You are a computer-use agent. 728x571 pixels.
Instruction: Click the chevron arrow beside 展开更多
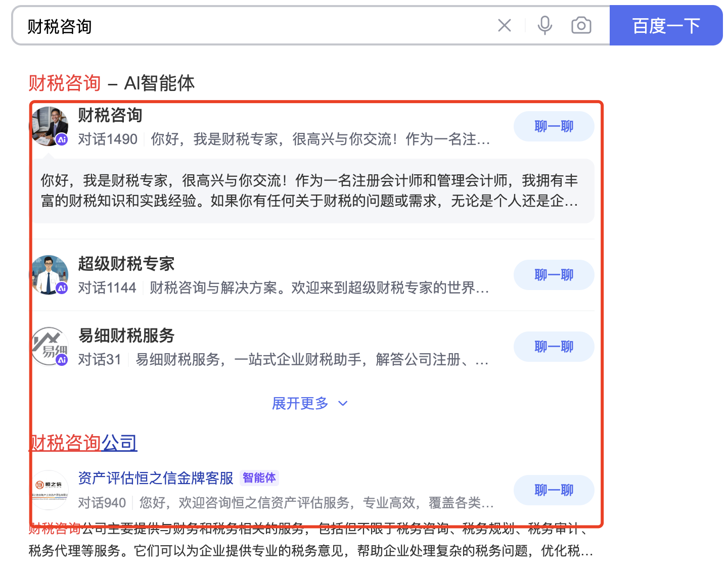click(343, 403)
